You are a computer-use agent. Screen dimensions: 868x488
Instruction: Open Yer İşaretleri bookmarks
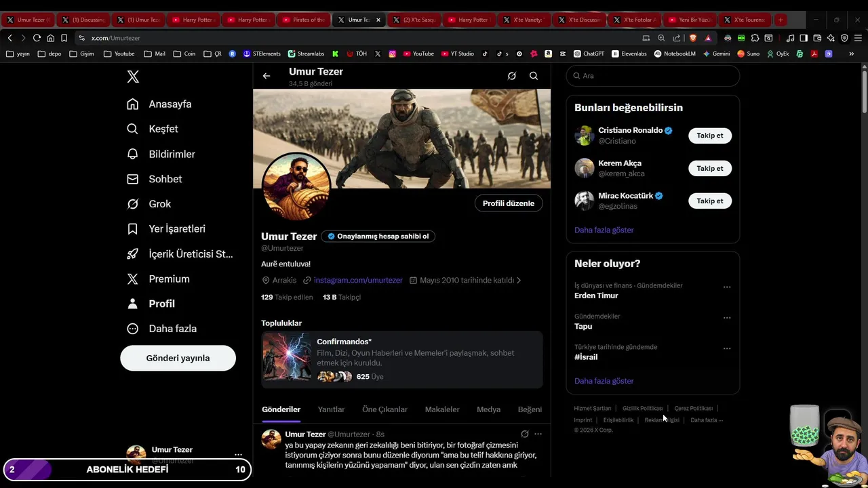[x=166, y=229]
